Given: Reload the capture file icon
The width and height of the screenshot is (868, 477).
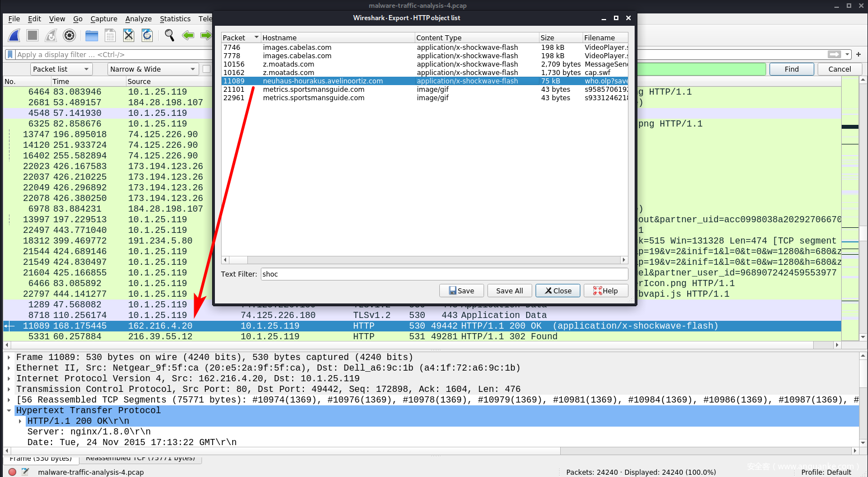Looking at the screenshot, I should pyautogui.click(x=147, y=35).
